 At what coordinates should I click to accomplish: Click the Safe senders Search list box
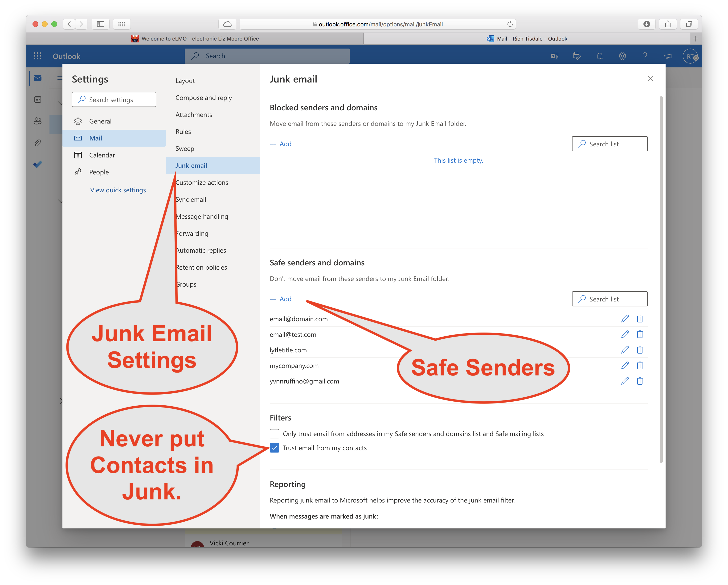click(609, 299)
